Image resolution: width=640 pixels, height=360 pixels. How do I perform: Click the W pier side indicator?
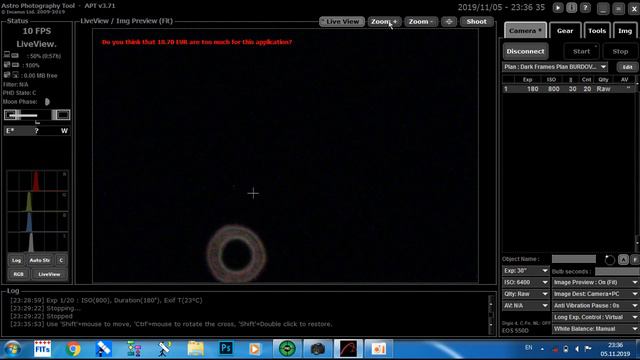point(64,131)
